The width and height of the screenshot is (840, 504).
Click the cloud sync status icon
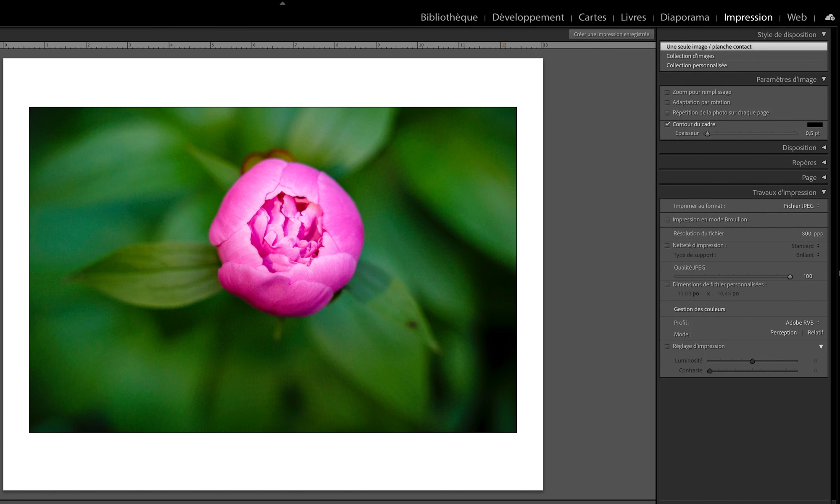(829, 18)
